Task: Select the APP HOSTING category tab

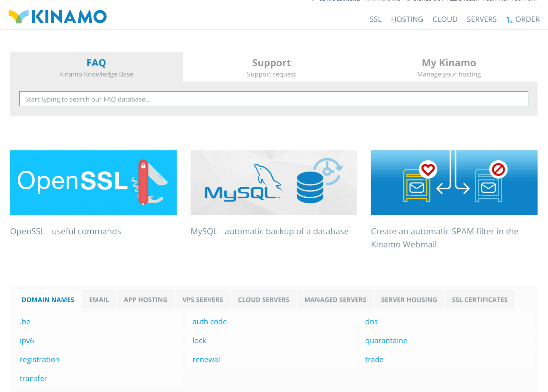Action: point(146,299)
